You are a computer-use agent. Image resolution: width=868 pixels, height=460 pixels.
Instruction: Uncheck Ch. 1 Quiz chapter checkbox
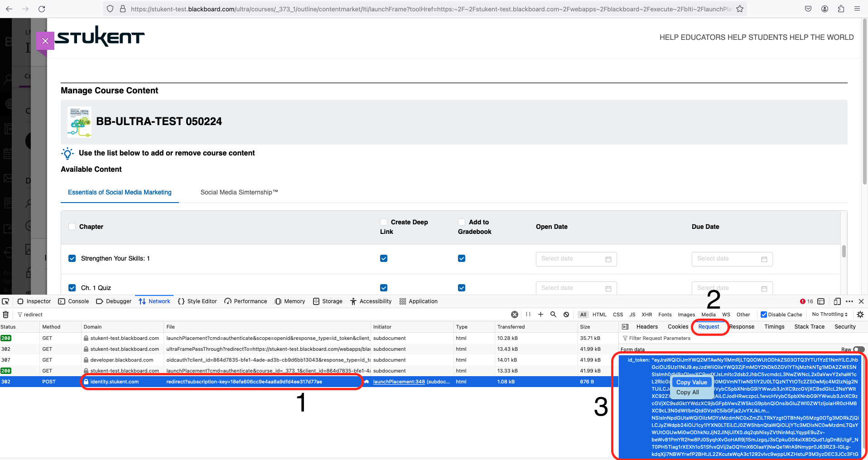72,288
